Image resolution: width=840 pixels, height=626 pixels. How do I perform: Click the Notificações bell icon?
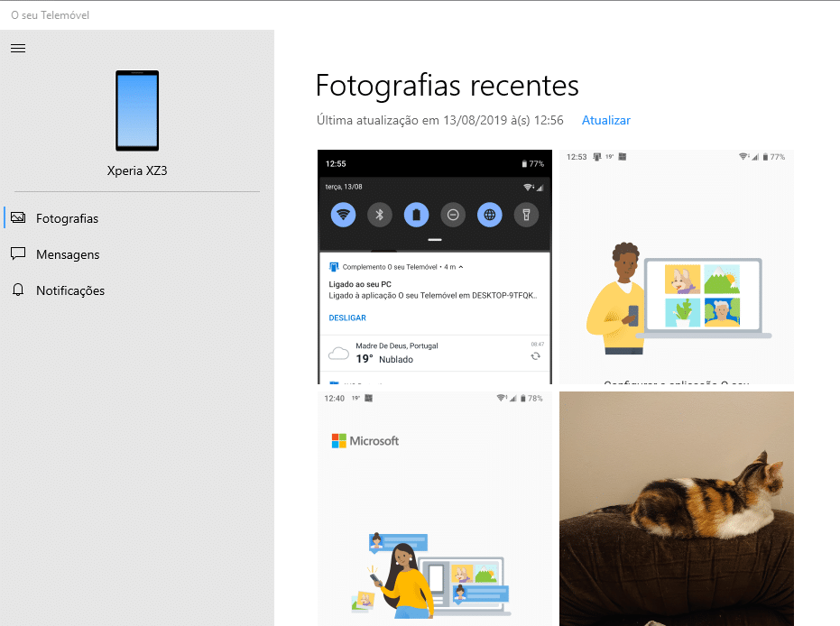point(18,290)
